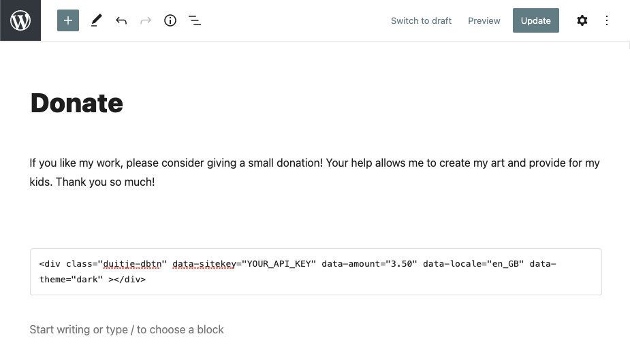
Task: Select the donation paragraph text block
Action: (x=314, y=173)
